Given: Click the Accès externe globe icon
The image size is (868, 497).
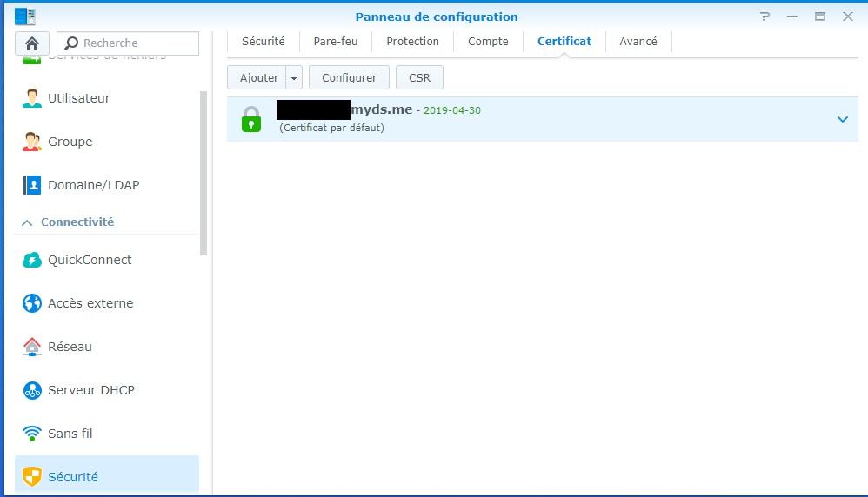Looking at the screenshot, I should coord(32,303).
